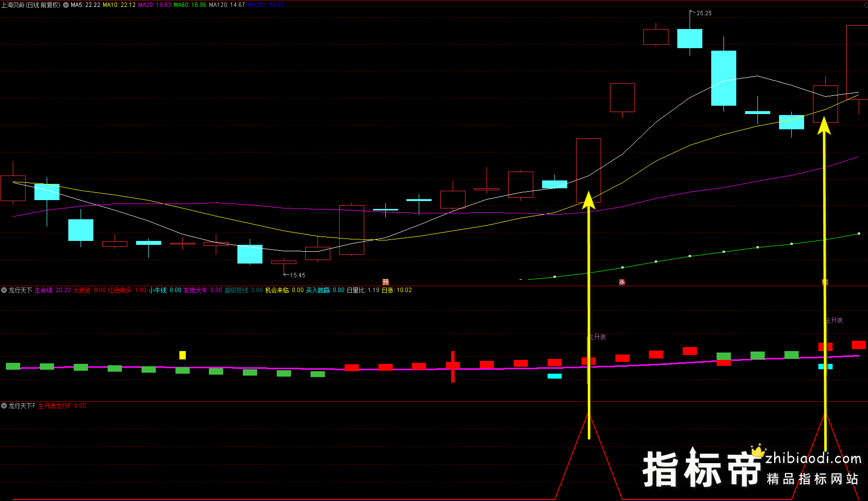Select the MA5 moving average label
The image size is (868, 501).
pyautogui.click(x=86, y=5)
